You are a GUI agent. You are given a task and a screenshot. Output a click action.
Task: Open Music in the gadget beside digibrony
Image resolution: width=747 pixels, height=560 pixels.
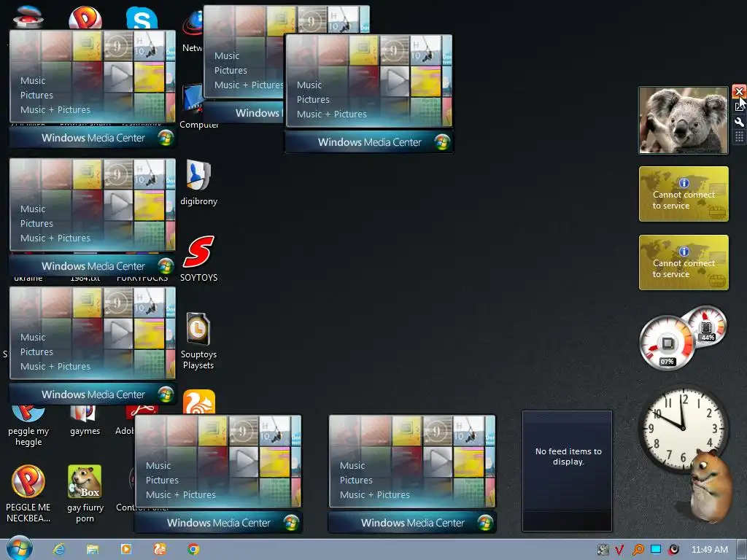(x=33, y=209)
